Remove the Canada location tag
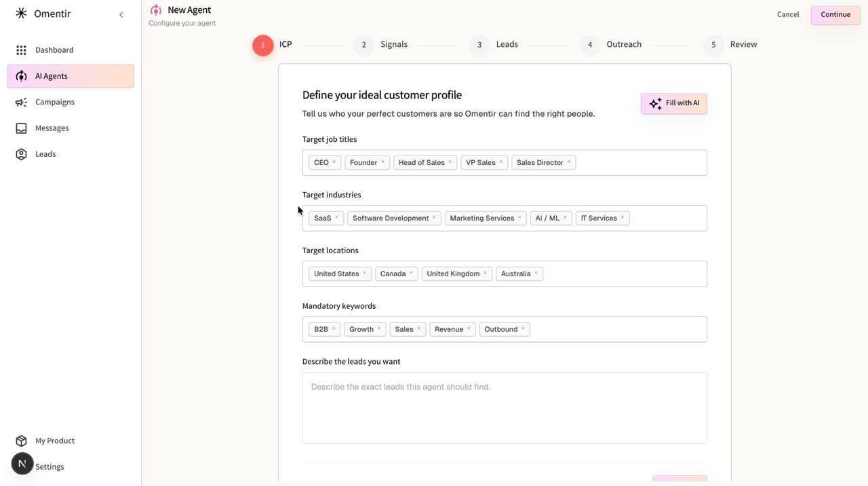The image size is (868, 486). coord(410,274)
